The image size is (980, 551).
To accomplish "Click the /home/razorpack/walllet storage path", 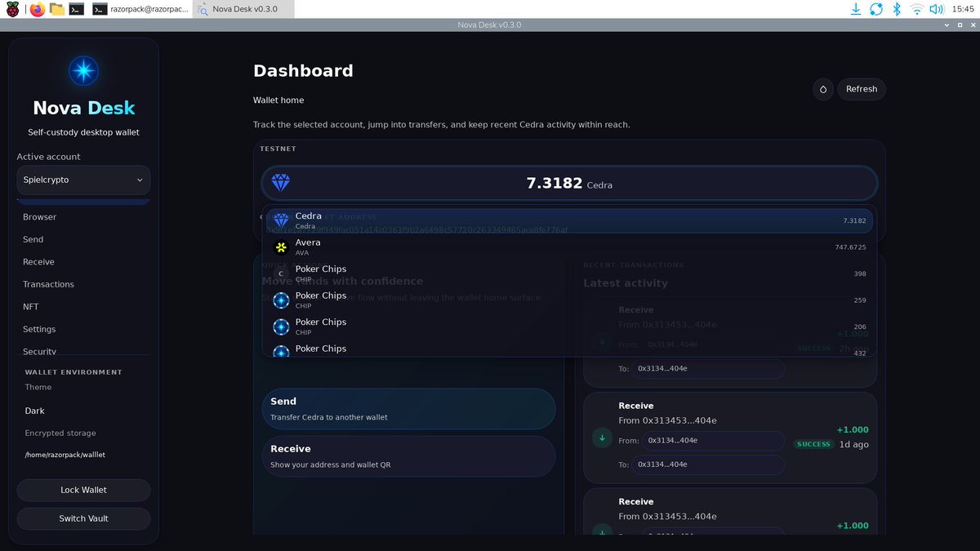I will pos(65,455).
